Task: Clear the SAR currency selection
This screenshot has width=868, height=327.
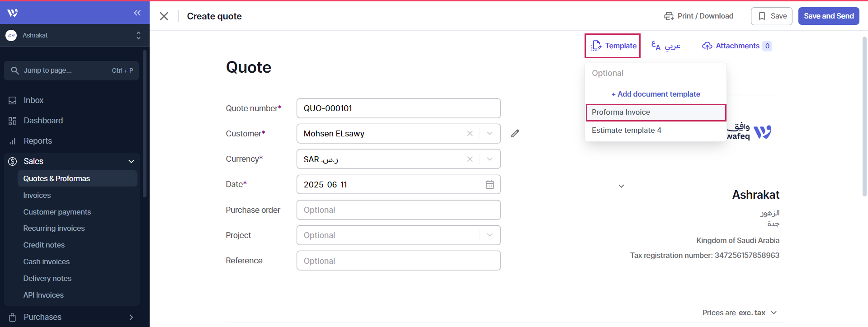Action: tap(470, 159)
